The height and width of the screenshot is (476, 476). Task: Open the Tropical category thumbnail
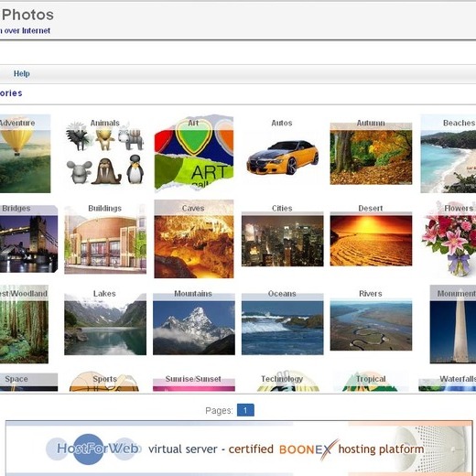(370, 382)
